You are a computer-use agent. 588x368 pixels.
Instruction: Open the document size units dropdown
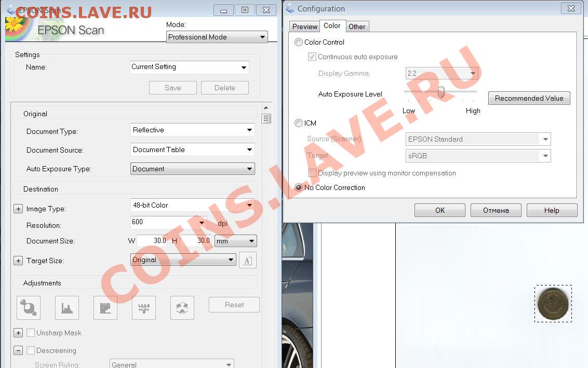[235, 241]
